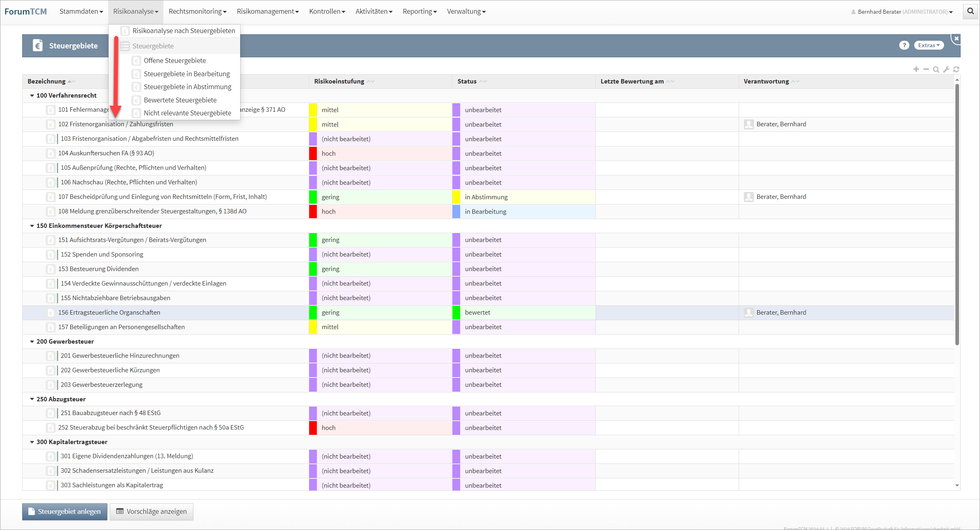Screen dimensions: 980x530
Task: Open the Extras dropdown
Action: pos(928,45)
